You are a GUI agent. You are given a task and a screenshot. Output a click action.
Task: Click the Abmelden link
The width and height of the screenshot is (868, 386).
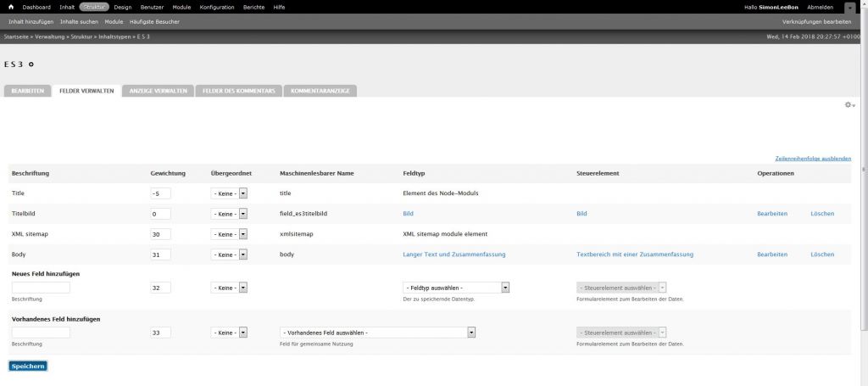click(820, 7)
